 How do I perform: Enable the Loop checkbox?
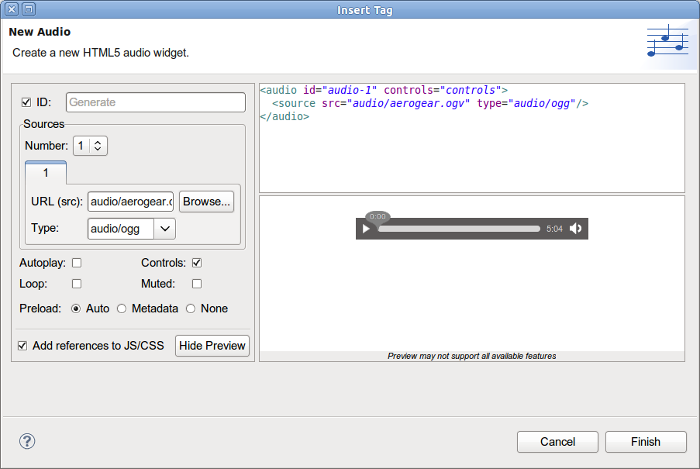[77, 284]
